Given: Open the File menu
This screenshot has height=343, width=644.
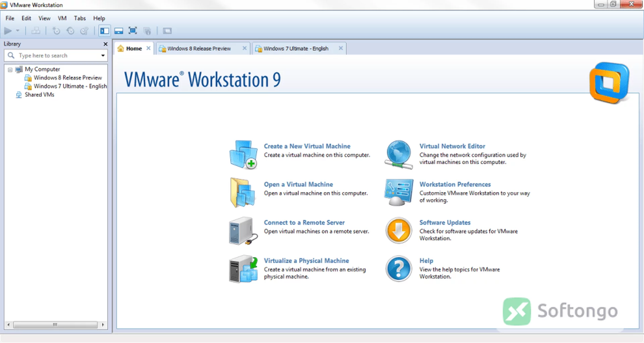Looking at the screenshot, I should [10, 18].
